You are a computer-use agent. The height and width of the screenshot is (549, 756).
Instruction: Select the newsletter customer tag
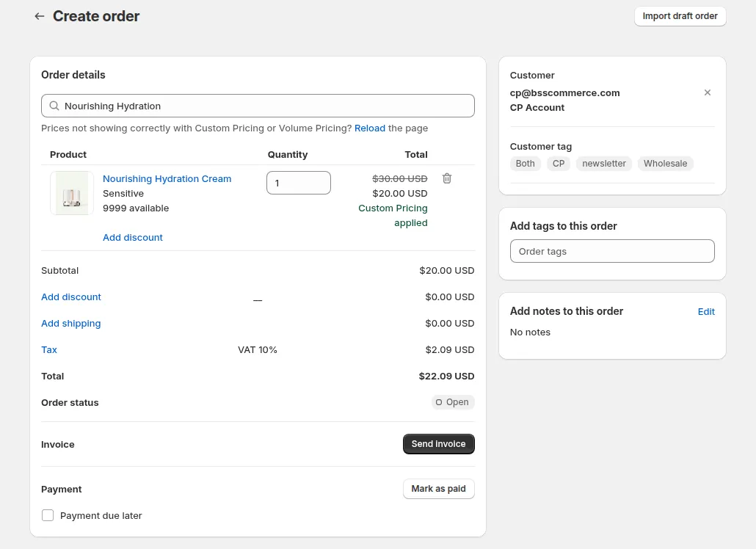603,164
